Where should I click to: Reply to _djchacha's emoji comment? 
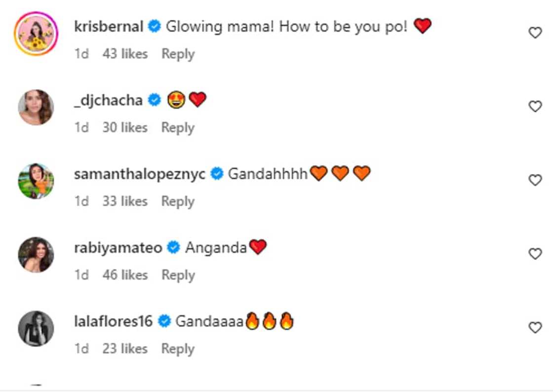(x=178, y=127)
